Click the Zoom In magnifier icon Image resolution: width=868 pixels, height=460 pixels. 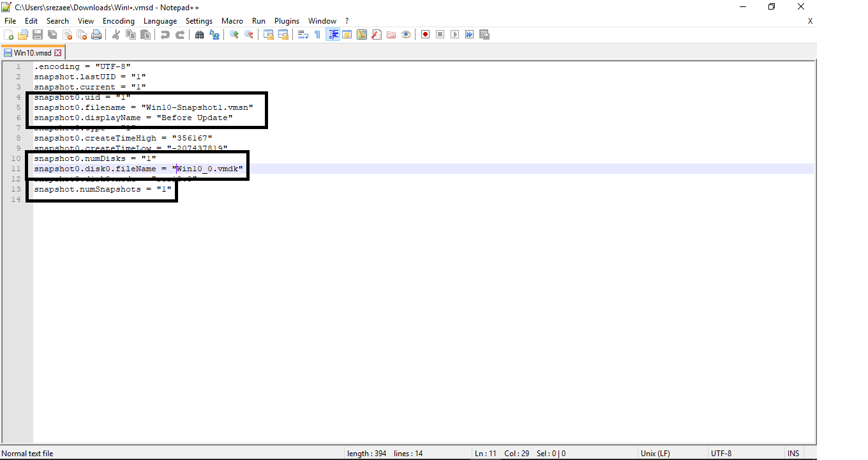pos(234,34)
